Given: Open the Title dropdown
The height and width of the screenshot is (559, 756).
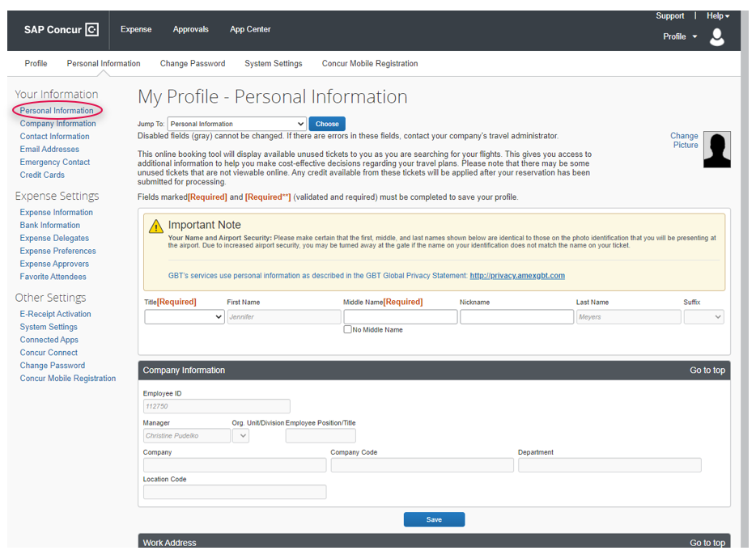Looking at the screenshot, I should pos(184,316).
